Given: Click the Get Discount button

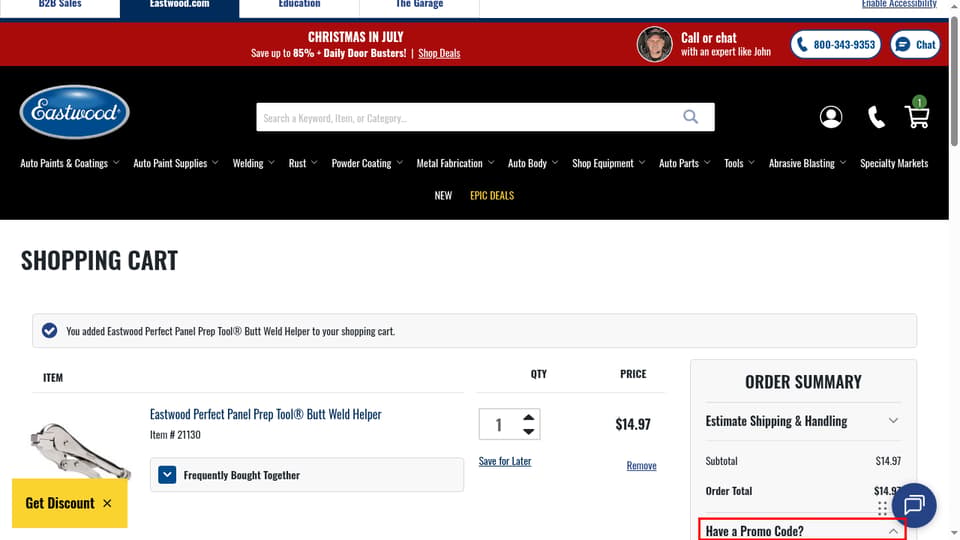Looking at the screenshot, I should coord(60,503).
